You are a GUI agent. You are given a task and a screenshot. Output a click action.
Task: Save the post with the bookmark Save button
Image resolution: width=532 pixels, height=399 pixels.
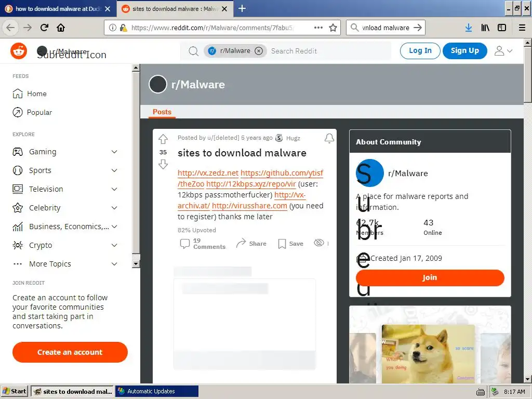coord(291,243)
